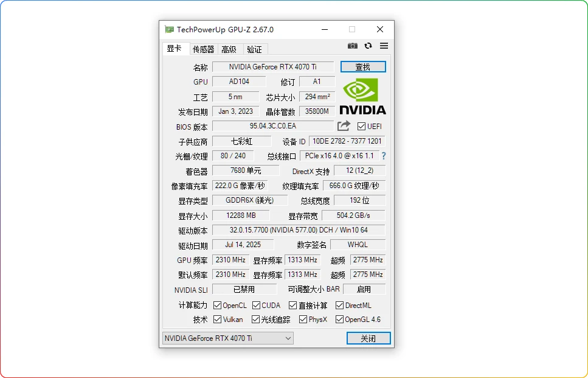Click the GPU 频率 row memory 1313 MHz
Viewport: 588px width, 378px height.
point(303,260)
